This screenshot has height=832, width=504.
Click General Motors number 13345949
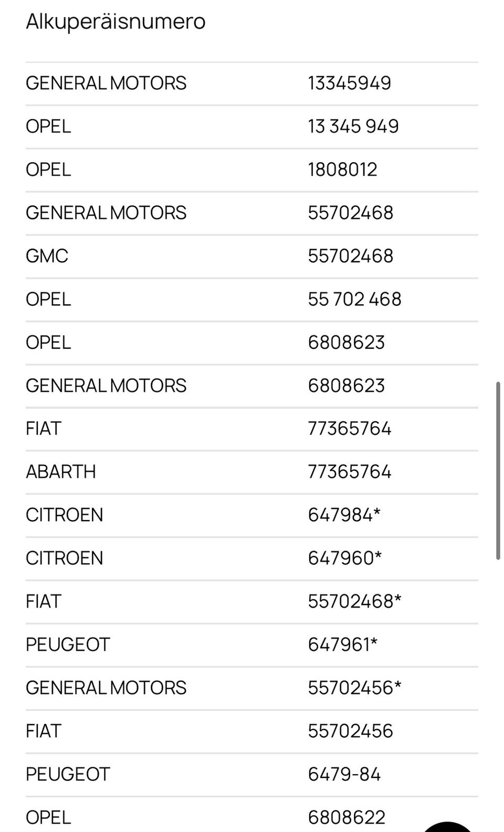pos(349,83)
